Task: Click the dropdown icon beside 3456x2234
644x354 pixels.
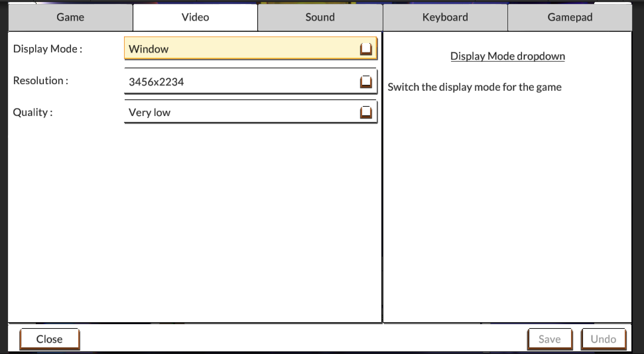Action: click(366, 82)
